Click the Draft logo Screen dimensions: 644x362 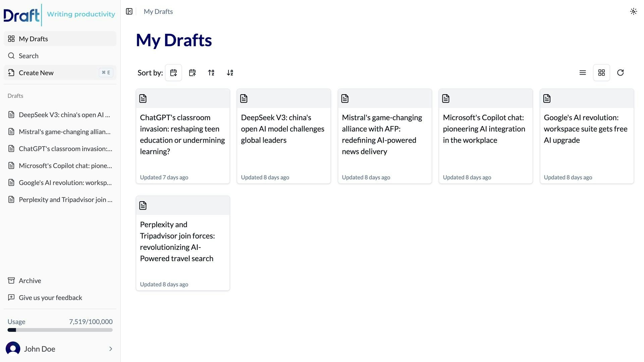click(x=21, y=15)
